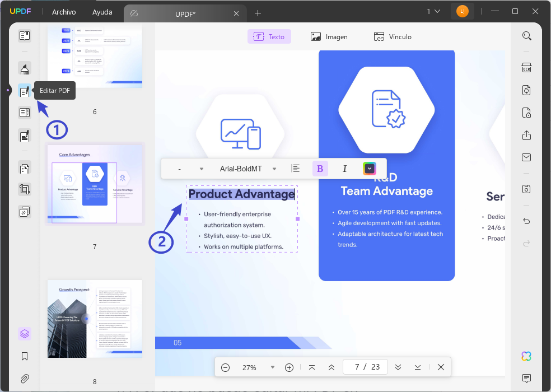Open the annotate tool in the left sidebar
551x392 pixels.
(24, 68)
